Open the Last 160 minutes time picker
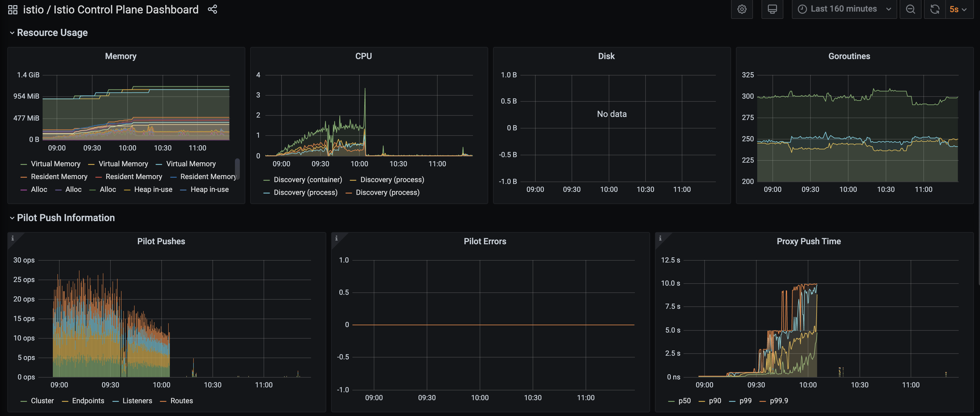980x416 pixels. (x=844, y=9)
